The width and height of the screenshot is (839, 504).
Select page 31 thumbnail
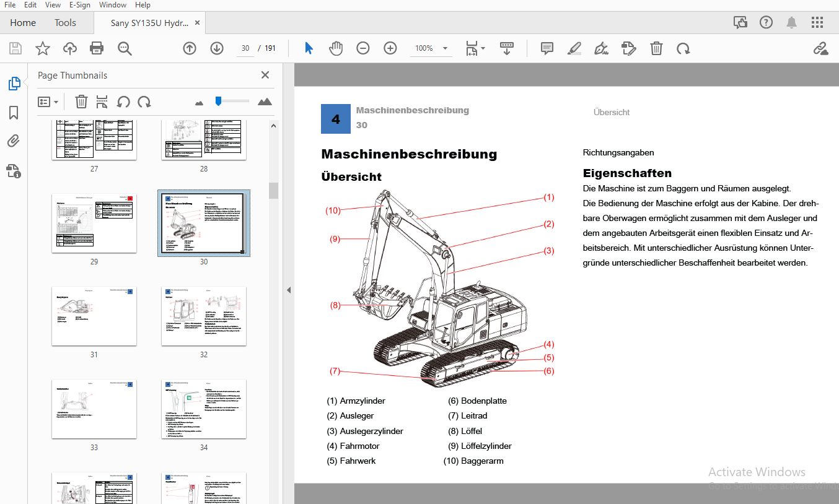[94, 316]
